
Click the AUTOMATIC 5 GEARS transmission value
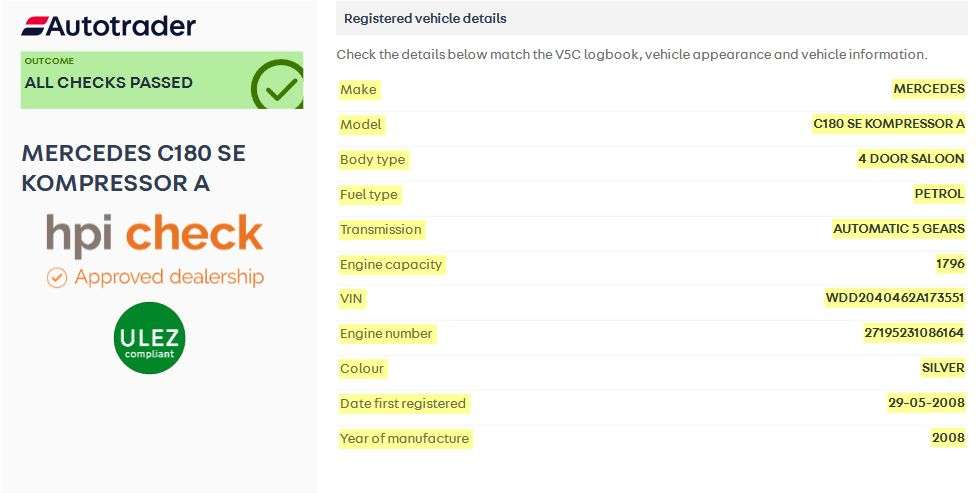point(898,228)
